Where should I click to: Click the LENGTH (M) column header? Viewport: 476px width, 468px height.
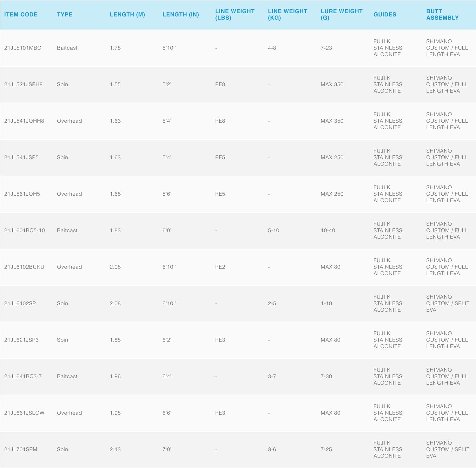(127, 15)
